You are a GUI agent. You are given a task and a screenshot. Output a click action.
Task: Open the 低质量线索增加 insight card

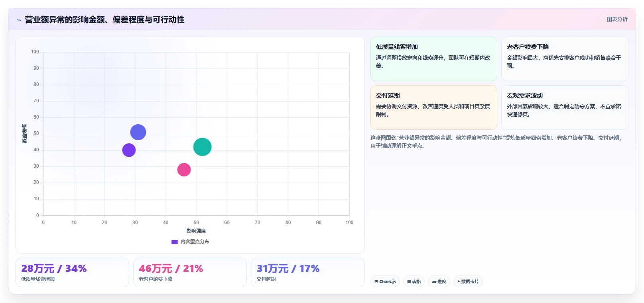(433, 59)
